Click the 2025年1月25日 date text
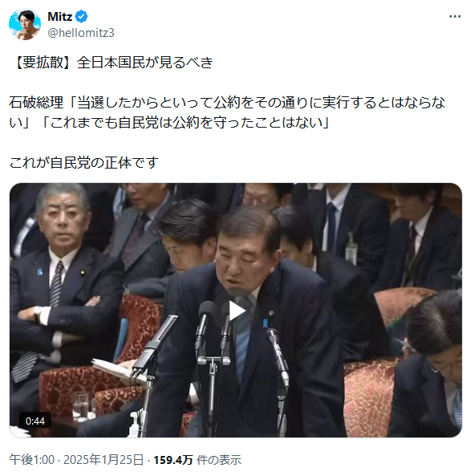The height and width of the screenshot is (476, 470). pyautogui.click(x=103, y=460)
